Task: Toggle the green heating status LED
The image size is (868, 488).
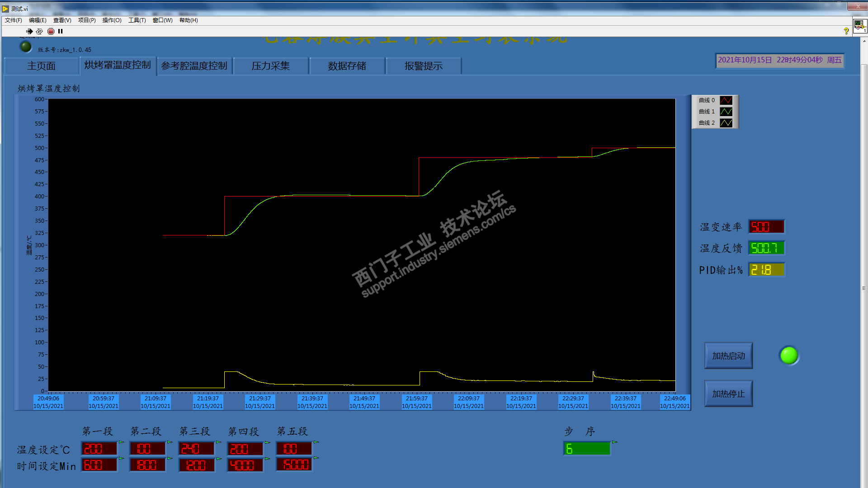Action: click(789, 356)
